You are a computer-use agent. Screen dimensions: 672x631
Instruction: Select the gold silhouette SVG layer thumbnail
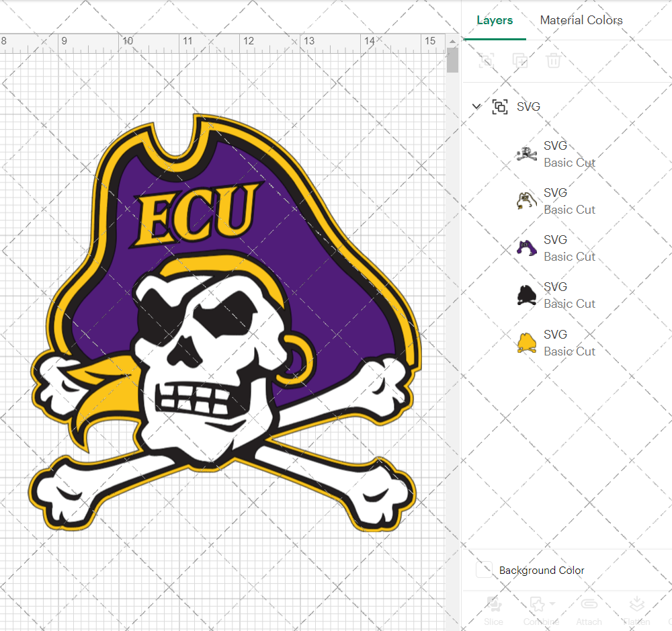coord(527,343)
